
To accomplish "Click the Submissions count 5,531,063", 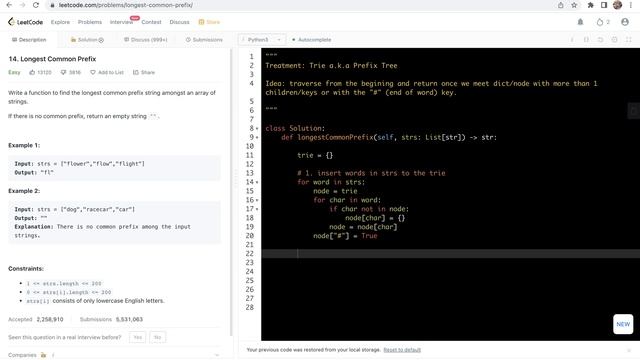I will click(x=129, y=319).
